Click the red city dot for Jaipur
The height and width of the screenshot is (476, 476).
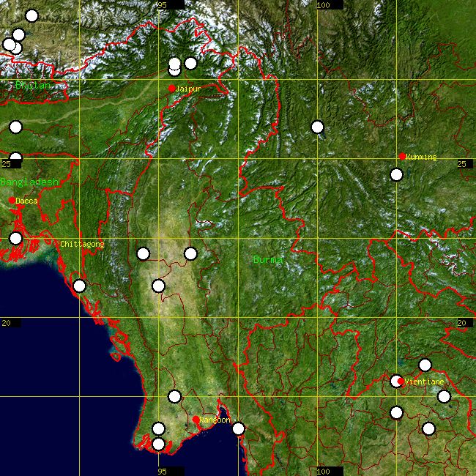[172, 89]
